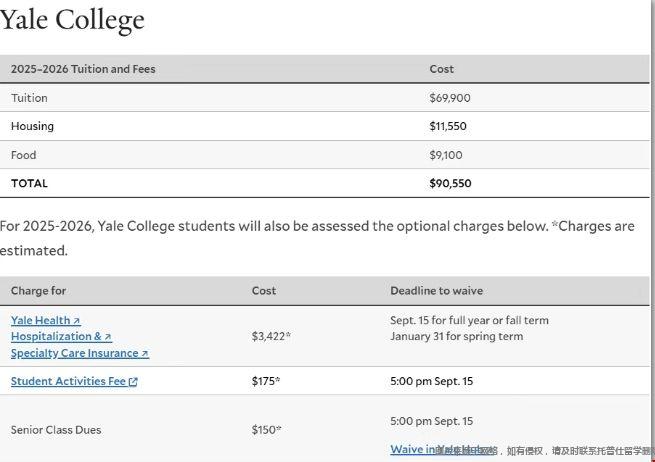Image resolution: width=655 pixels, height=462 pixels.
Task: Click the Hospitalization & link
Action: [56, 337]
